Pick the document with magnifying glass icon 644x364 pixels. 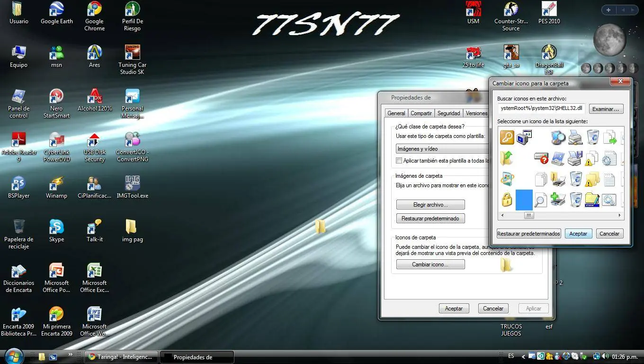tap(541, 200)
